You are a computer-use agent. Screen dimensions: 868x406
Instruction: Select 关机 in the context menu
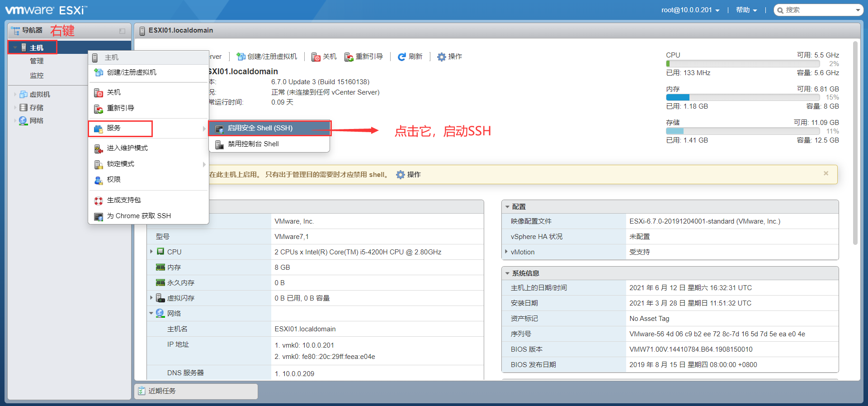tap(148, 92)
